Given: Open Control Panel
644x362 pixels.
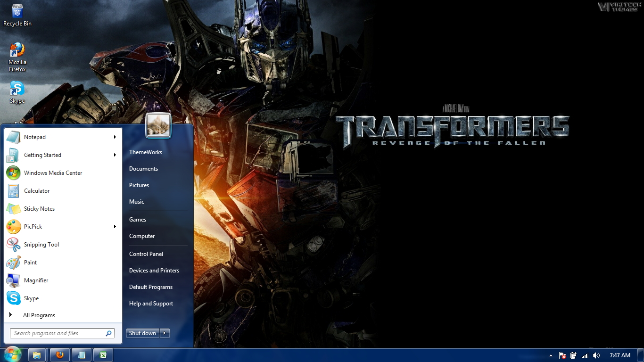Looking at the screenshot, I should click(146, 254).
